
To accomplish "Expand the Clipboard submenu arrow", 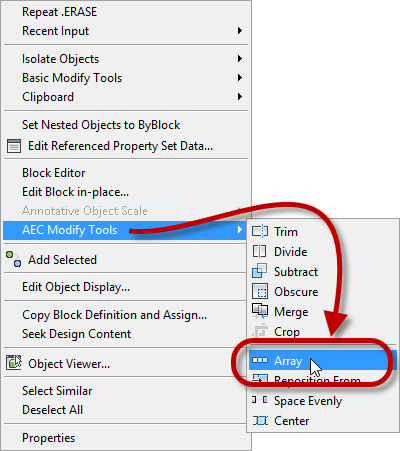I will coord(239,97).
